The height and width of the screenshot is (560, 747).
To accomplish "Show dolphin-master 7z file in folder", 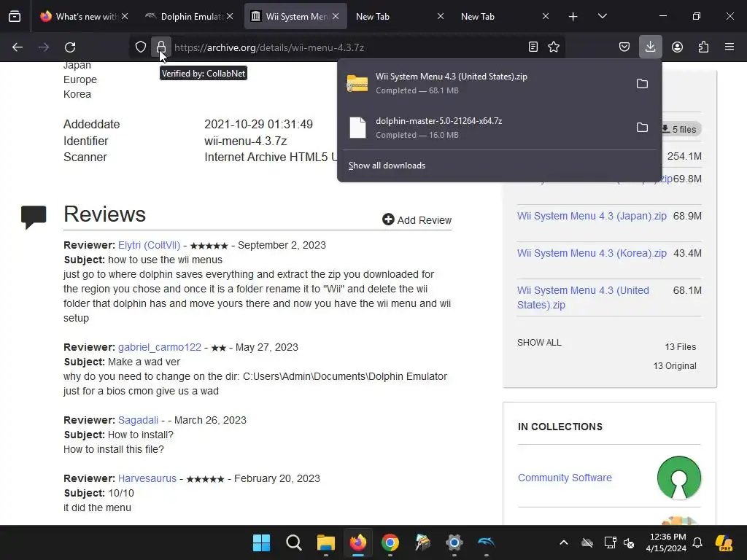I will (642, 128).
